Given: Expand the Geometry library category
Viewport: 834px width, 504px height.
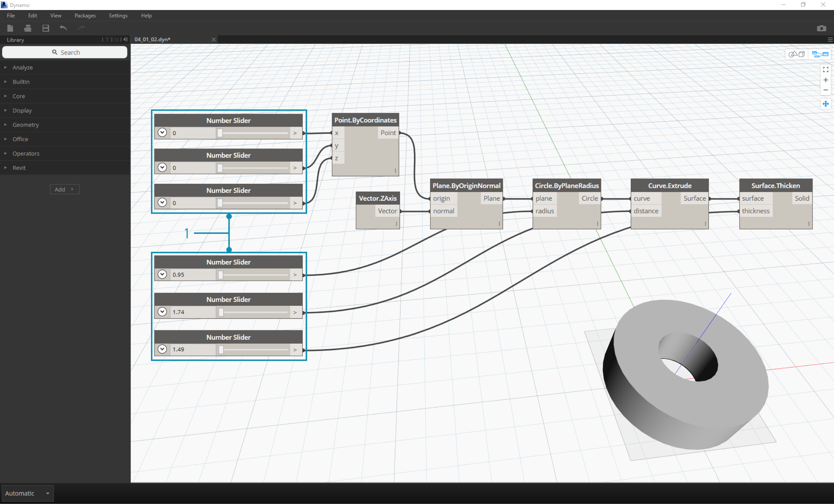Looking at the screenshot, I should pos(65,125).
